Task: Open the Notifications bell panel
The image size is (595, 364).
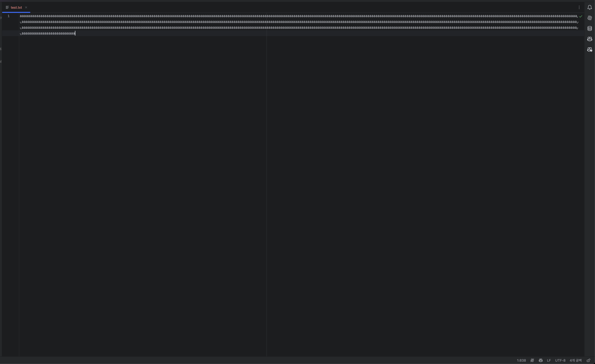Action: 590,7
